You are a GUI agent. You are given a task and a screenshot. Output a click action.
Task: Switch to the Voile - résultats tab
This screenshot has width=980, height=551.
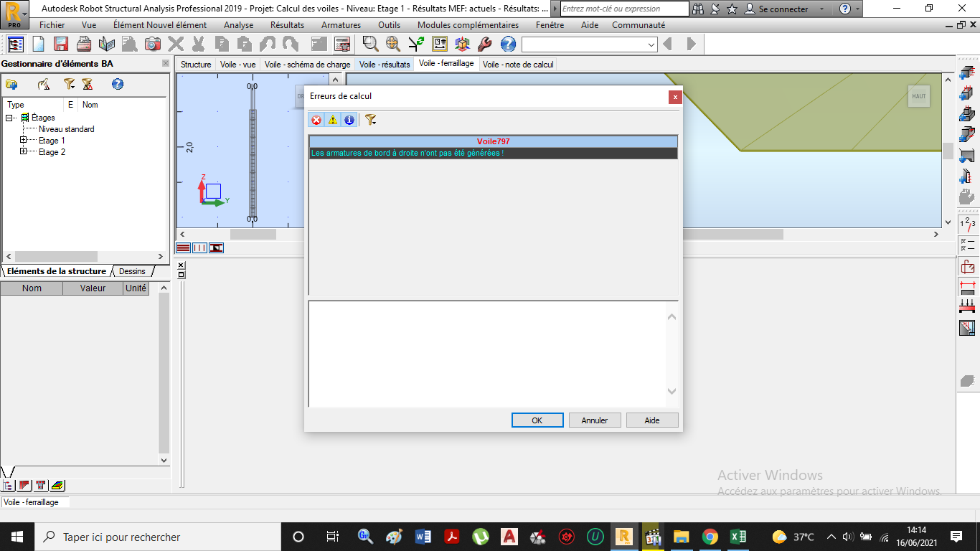click(385, 65)
